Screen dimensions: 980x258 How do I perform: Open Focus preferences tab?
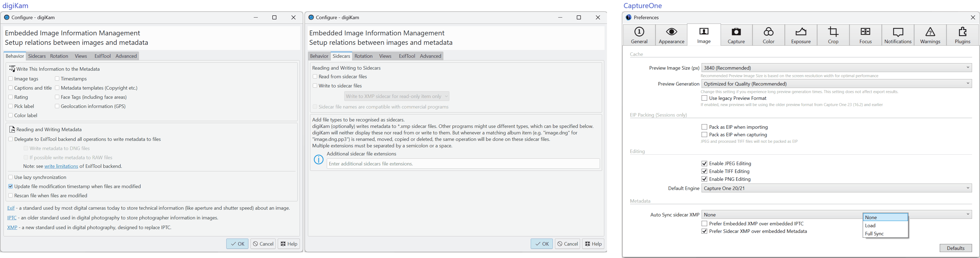[x=866, y=35]
